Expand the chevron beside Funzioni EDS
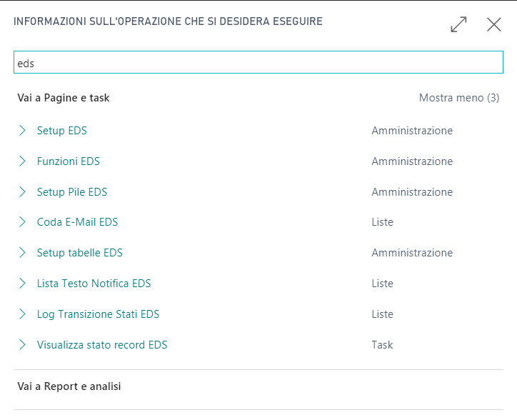 point(22,161)
